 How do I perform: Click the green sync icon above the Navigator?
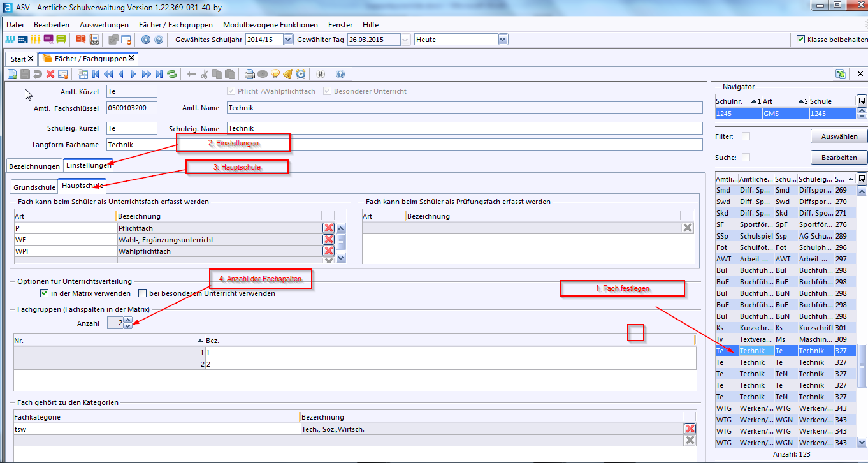click(841, 74)
